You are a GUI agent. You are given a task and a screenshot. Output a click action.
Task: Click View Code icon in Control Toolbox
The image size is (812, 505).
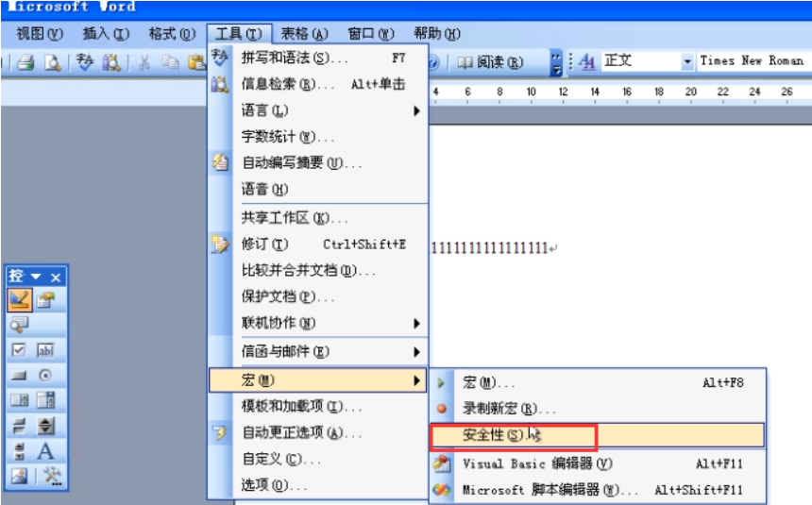point(19,325)
